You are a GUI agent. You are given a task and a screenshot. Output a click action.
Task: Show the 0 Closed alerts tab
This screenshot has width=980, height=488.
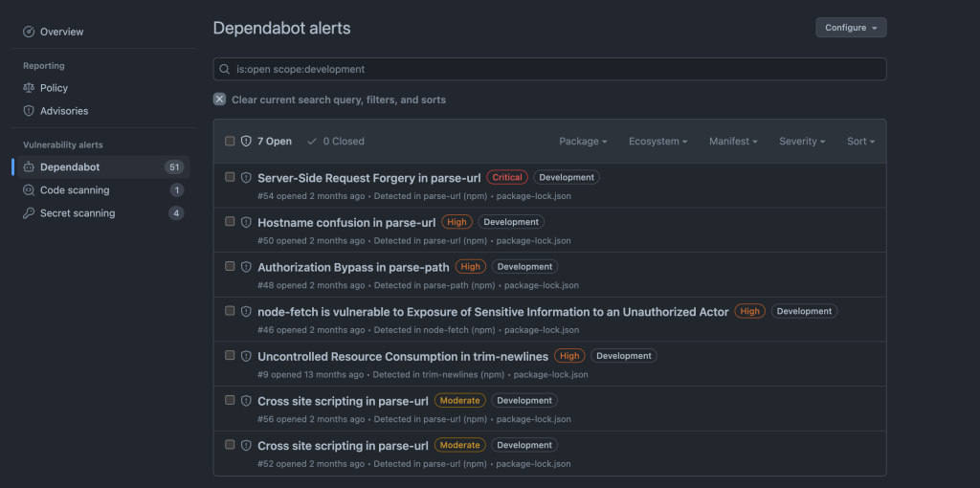336,142
